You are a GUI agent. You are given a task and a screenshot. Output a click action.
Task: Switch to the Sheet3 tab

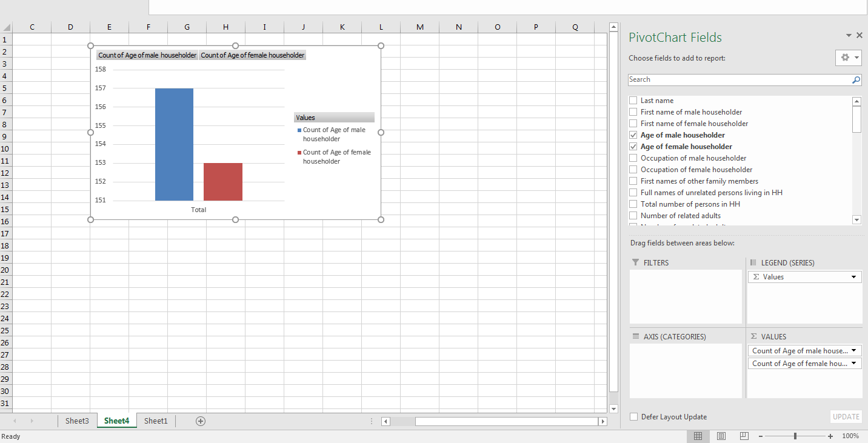tap(77, 421)
